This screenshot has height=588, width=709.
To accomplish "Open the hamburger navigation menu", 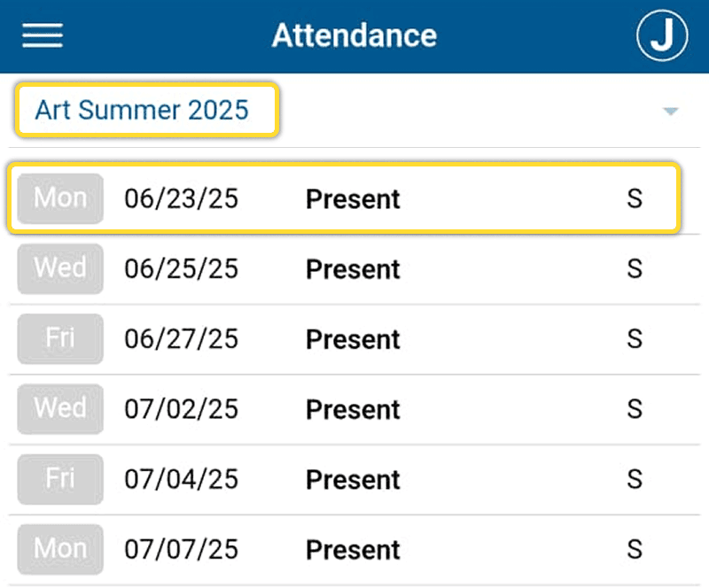I will 43,35.
